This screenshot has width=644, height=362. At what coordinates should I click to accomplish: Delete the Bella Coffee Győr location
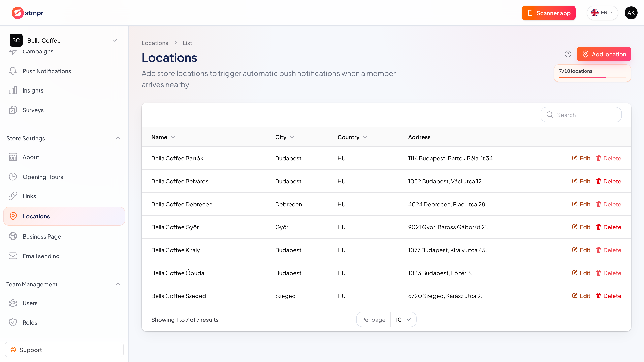[609, 227]
